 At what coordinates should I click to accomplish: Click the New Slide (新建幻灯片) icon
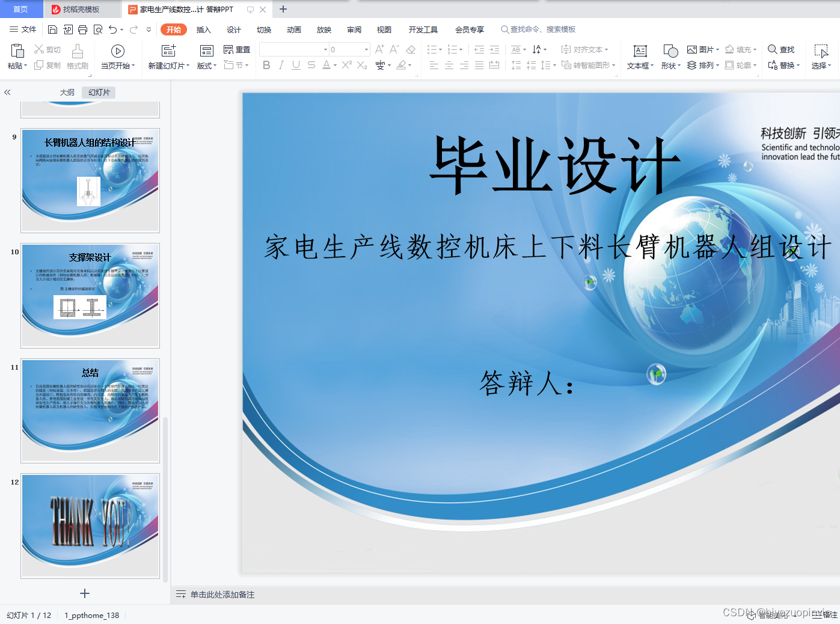(169, 50)
